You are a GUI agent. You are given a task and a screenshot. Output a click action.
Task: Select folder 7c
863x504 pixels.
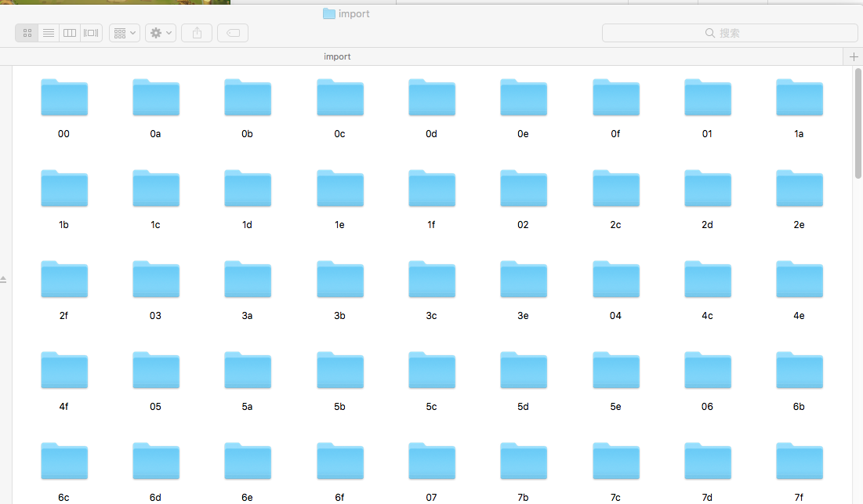[x=616, y=461]
